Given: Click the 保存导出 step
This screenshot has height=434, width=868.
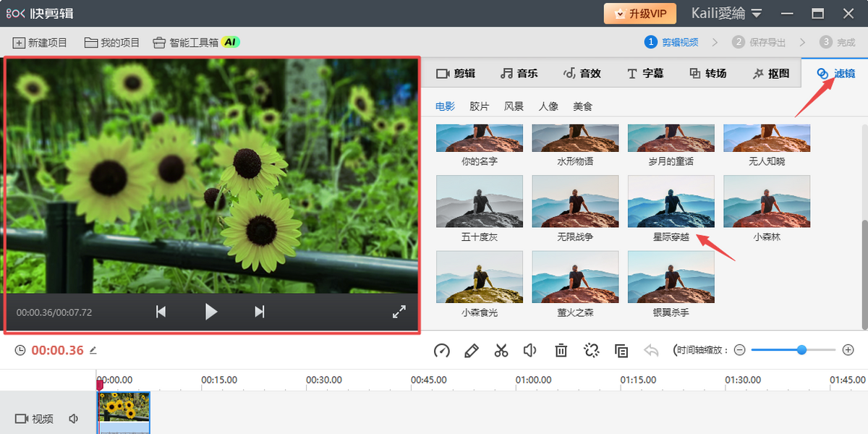Looking at the screenshot, I should [x=759, y=43].
